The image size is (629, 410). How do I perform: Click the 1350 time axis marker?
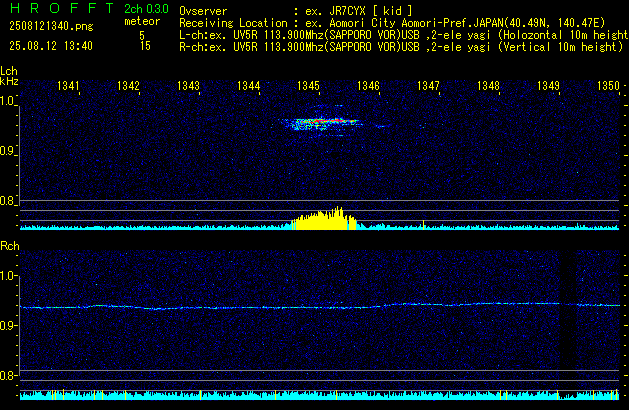[609, 86]
